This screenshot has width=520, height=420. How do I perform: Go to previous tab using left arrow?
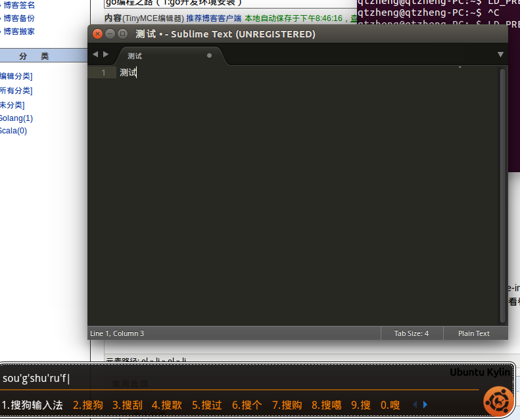[95, 55]
